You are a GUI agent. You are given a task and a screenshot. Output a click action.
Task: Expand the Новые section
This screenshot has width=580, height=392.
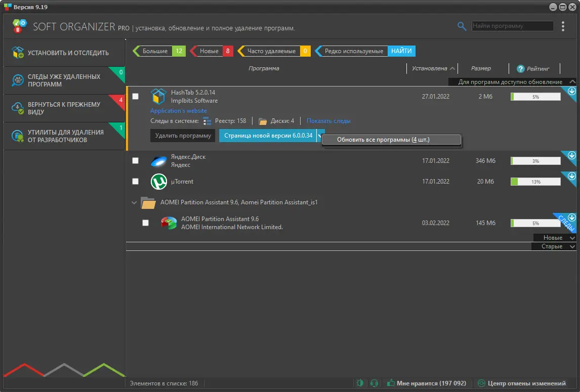pyautogui.click(x=572, y=238)
